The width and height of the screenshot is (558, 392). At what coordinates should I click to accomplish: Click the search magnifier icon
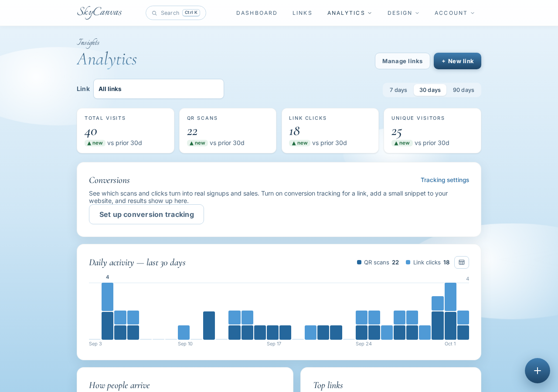[154, 13]
